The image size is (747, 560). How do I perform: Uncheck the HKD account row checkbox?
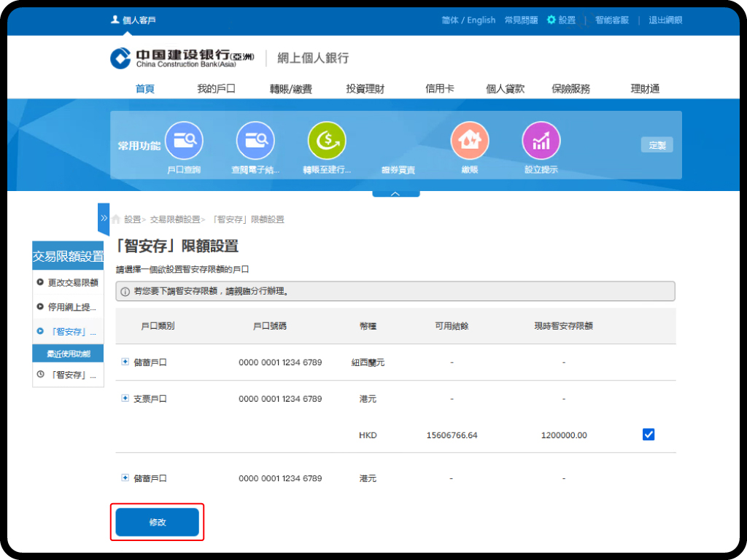649,435
